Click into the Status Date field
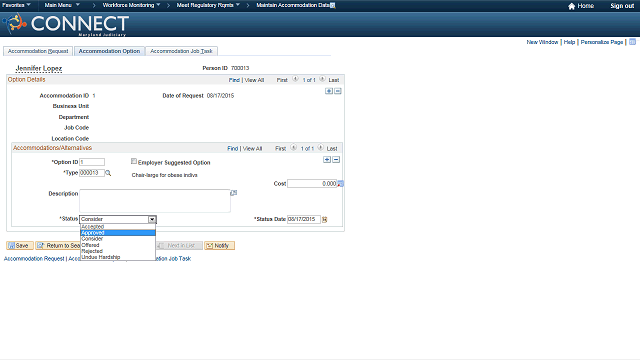640x360 pixels. pyautogui.click(x=304, y=220)
